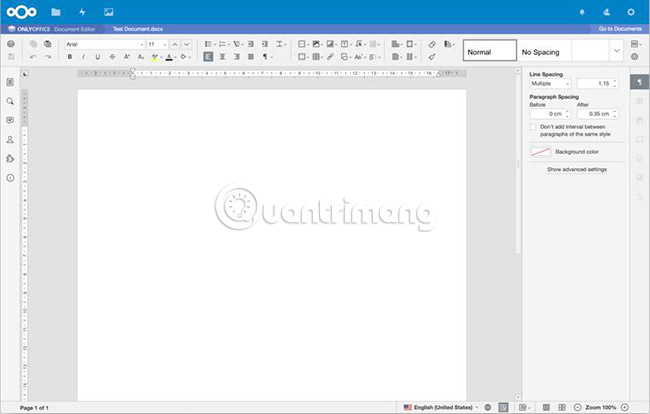This screenshot has width=650, height=414.
Task: Expand the paragraph styles gallery arrow
Action: 616,50
